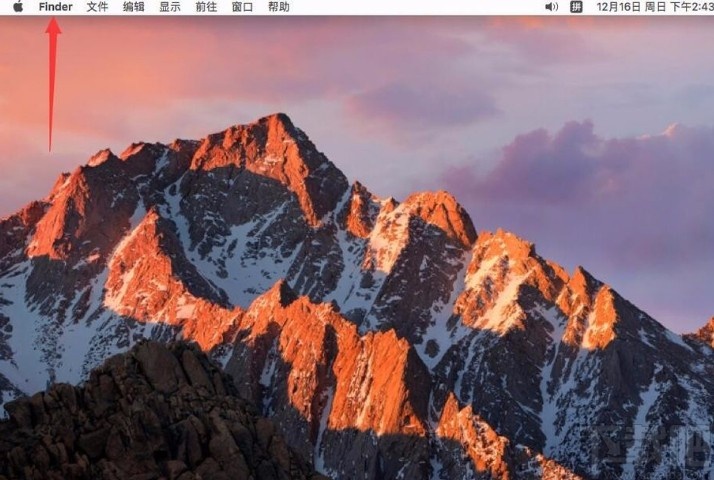Screen dimensions: 714x480
Task: Open the Apple menu
Action: 18,7
